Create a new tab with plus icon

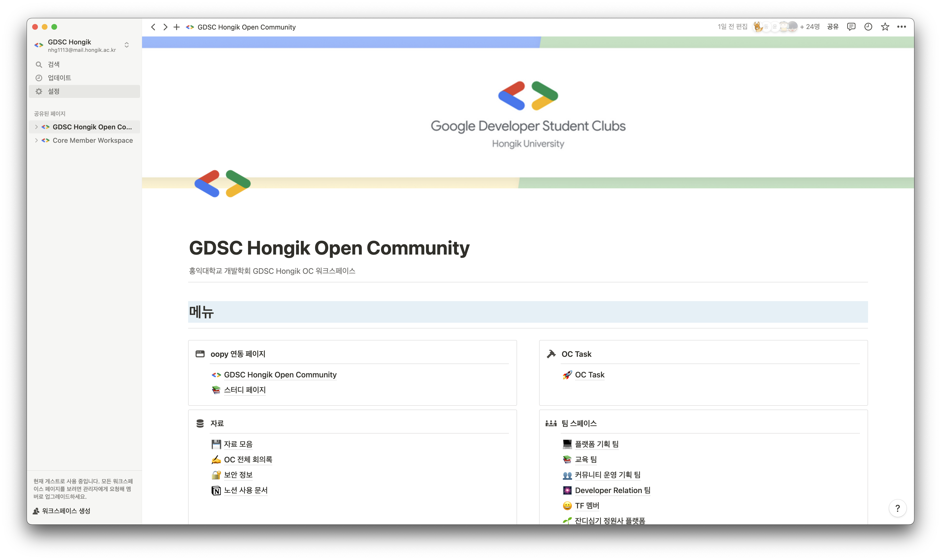[x=177, y=27]
